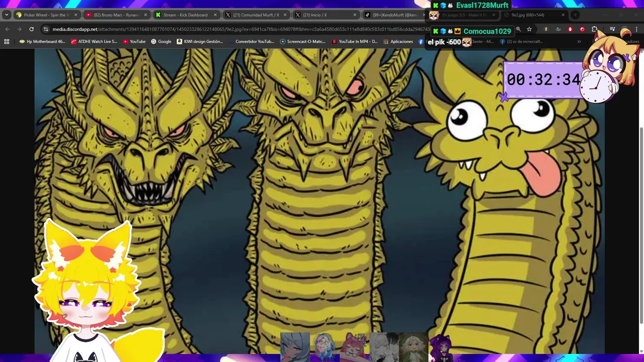Open the media control playlist icon
The width and height of the screenshot is (644, 362).
tap(612, 29)
